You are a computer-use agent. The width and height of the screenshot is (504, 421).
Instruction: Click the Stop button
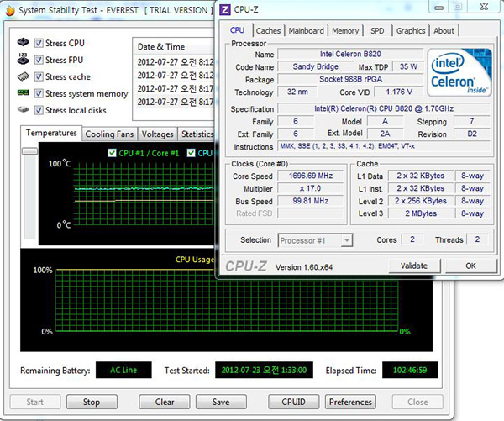coord(92,402)
